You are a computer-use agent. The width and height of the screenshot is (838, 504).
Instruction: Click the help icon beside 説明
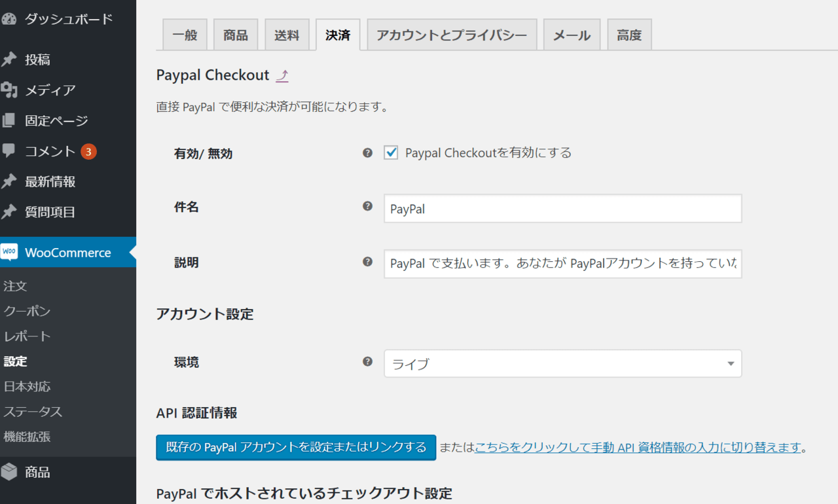(x=367, y=262)
